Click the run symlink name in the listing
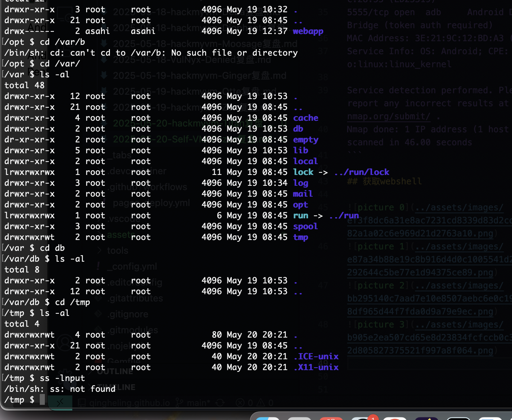512x420 pixels. [x=300, y=215]
